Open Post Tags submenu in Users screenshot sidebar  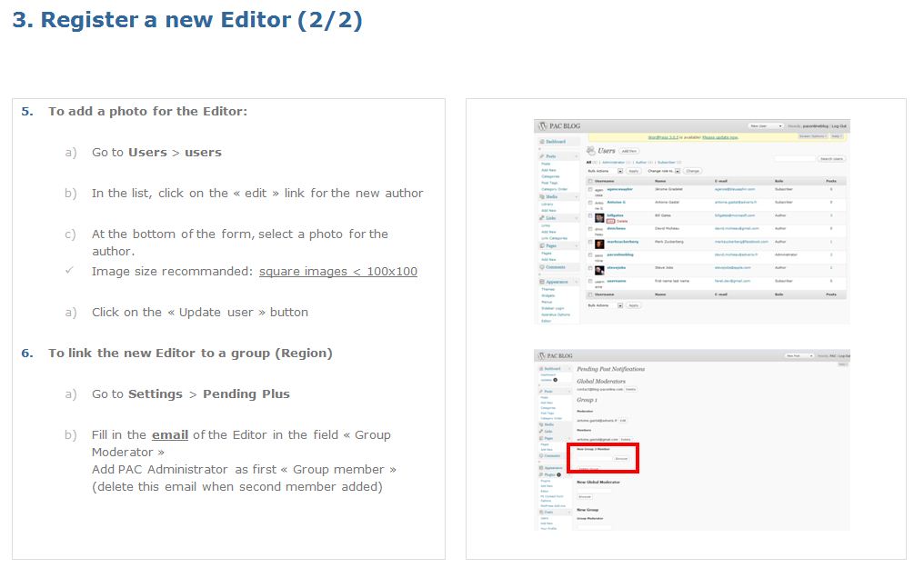click(x=549, y=183)
